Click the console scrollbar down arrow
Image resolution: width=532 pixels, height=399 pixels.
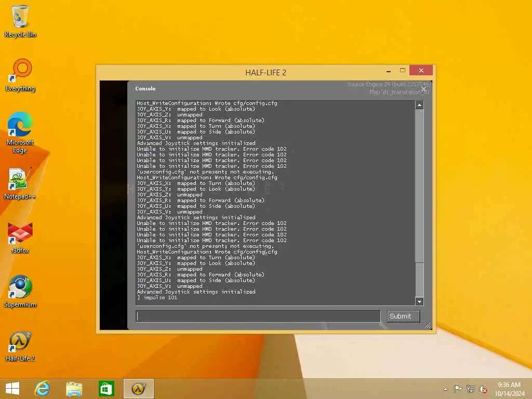coord(419,301)
